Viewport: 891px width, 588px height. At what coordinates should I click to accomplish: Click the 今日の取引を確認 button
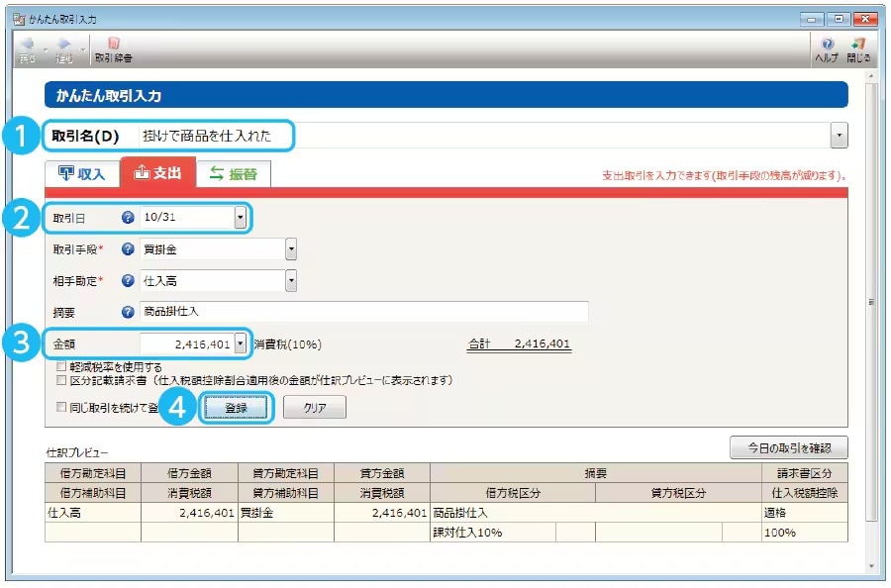[788, 447]
